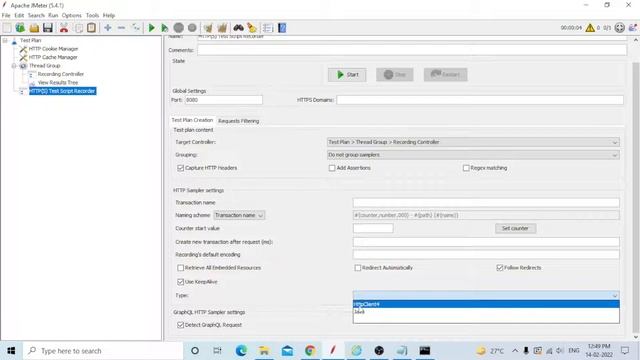Select HTTP Cache Manager in tree

tap(53, 57)
